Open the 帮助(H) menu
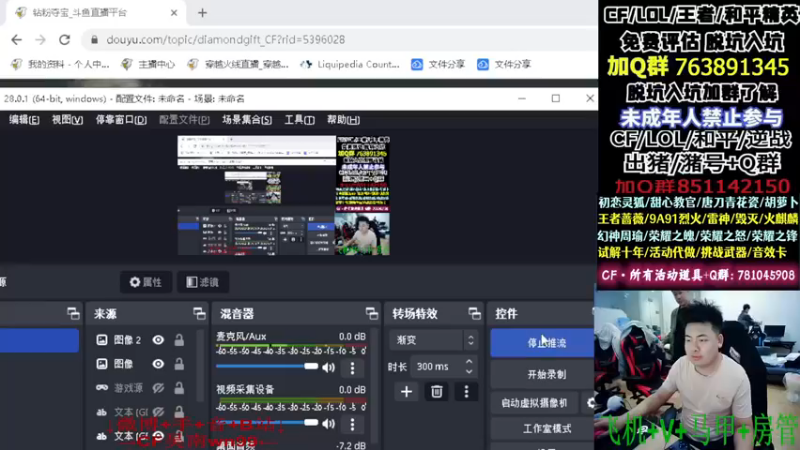This screenshot has height=450, width=800. coord(343,120)
